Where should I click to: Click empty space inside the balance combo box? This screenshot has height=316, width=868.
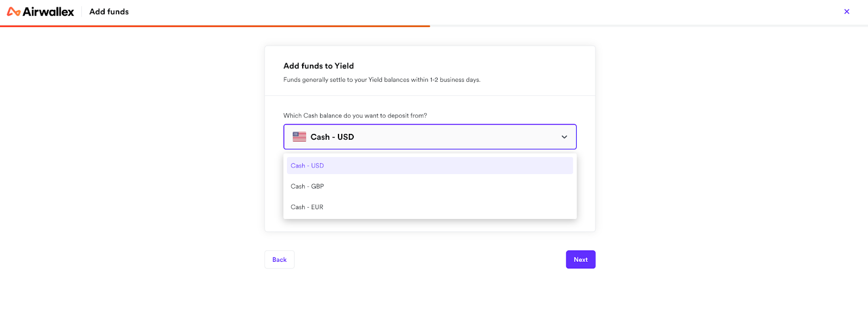click(x=456, y=137)
